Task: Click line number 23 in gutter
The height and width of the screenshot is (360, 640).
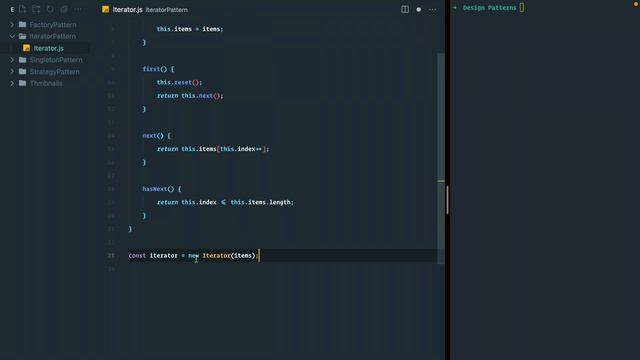Action: pyautogui.click(x=111, y=256)
